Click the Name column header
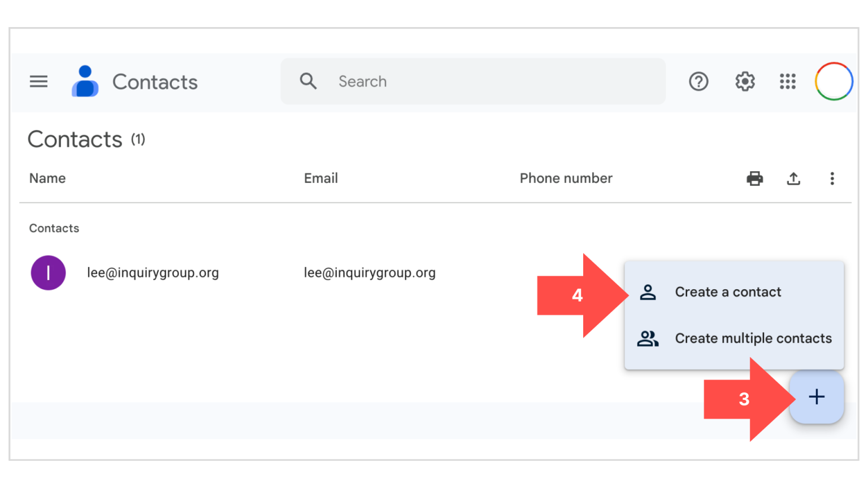This screenshot has height=488, width=868. click(x=47, y=178)
